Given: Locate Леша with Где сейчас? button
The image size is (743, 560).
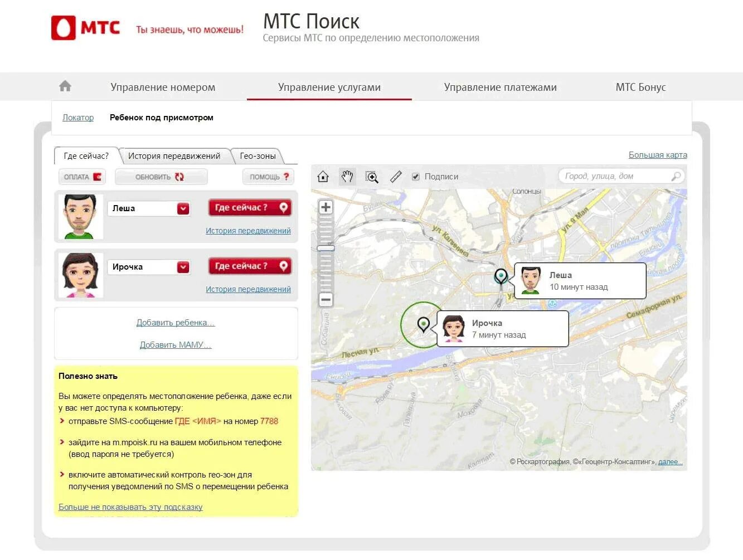Looking at the screenshot, I should 250,207.
